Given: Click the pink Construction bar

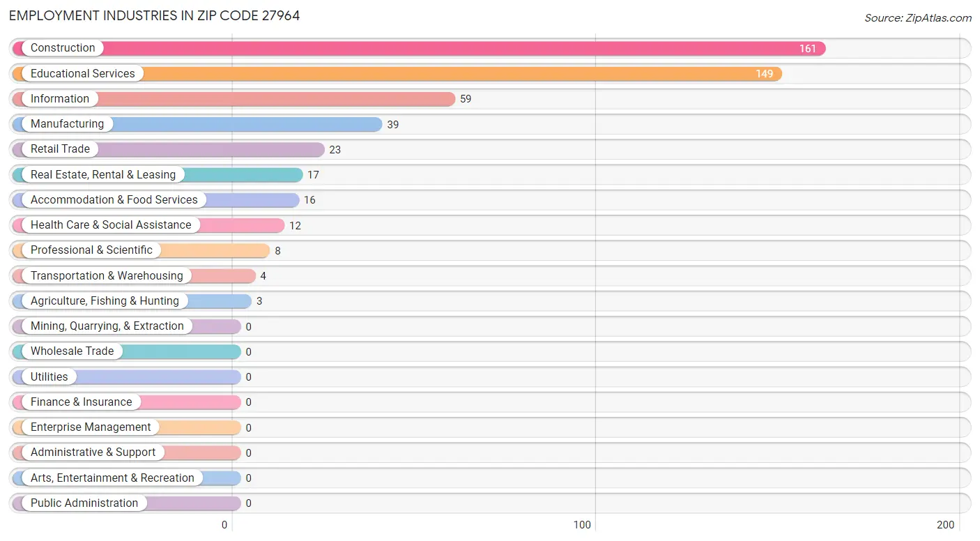Looking at the screenshot, I should [419, 48].
